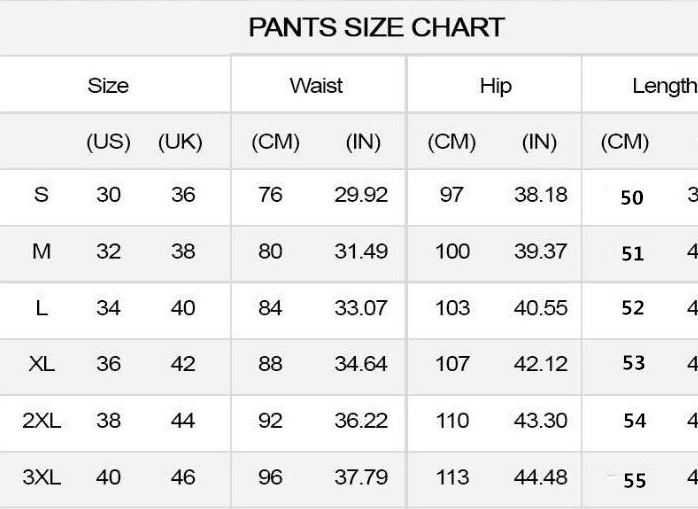Select the 2XL size row label
This screenshot has width=698, height=509.
(x=41, y=421)
